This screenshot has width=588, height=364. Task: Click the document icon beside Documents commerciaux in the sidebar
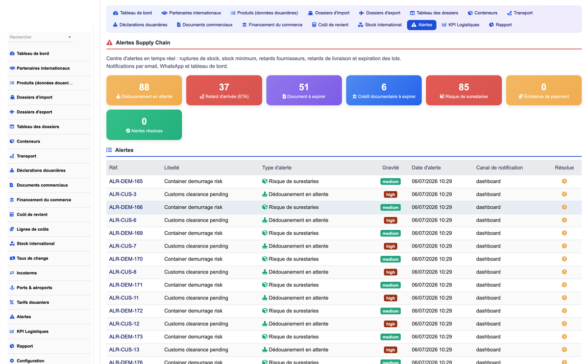12,185
